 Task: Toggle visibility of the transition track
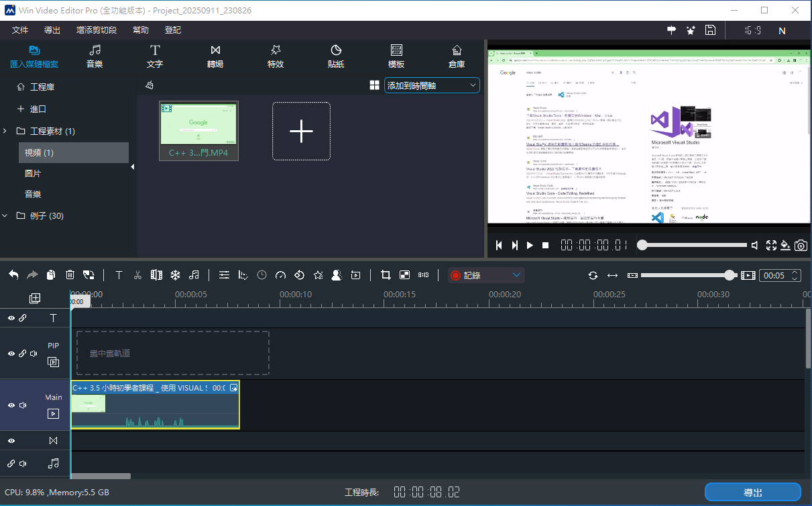[x=11, y=441]
